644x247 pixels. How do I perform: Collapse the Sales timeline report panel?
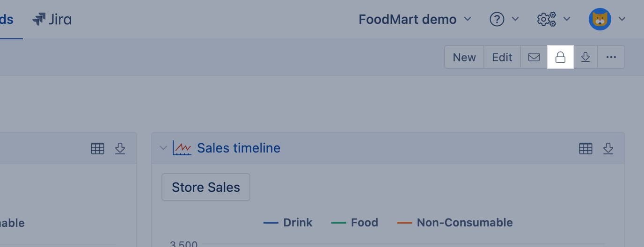click(x=163, y=148)
